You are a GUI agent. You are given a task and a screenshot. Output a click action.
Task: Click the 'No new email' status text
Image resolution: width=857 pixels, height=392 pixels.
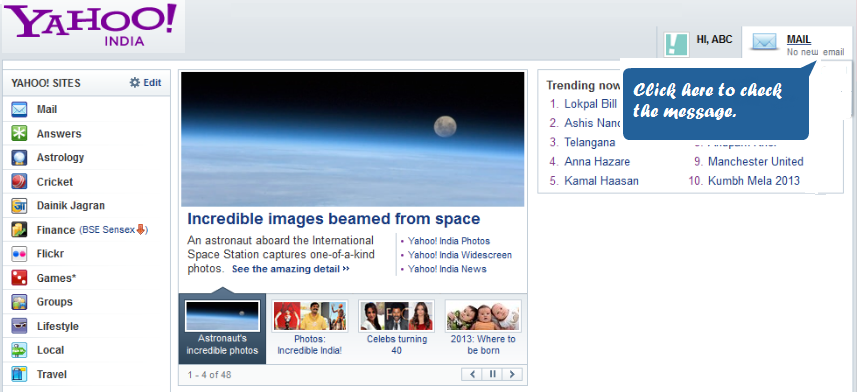tap(815, 52)
